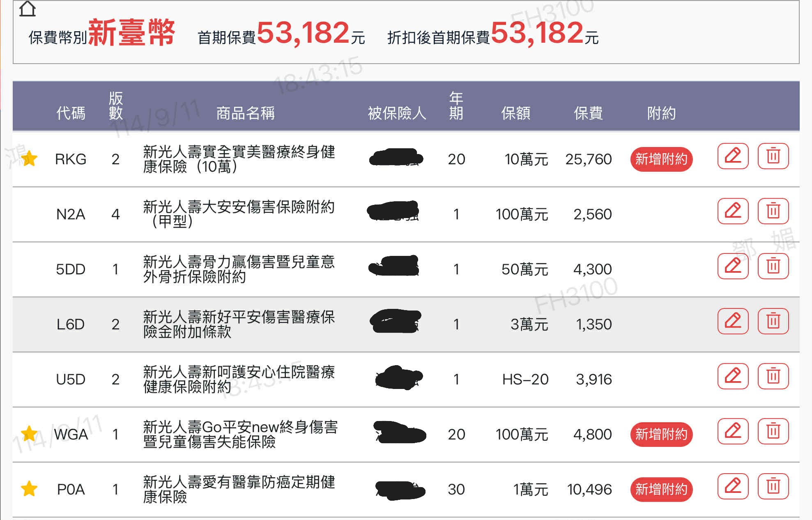
Task: Toggle the star beside WGA
Action: (x=29, y=433)
